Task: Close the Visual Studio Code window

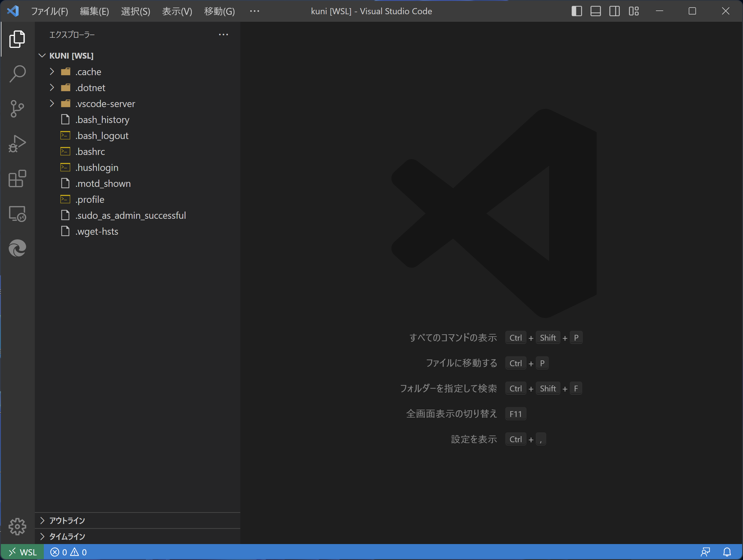Action: pyautogui.click(x=726, y=11)
